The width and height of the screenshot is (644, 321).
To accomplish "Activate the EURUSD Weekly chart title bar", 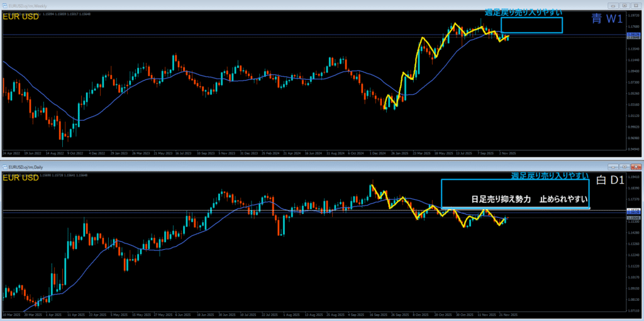I will point(252,6).
